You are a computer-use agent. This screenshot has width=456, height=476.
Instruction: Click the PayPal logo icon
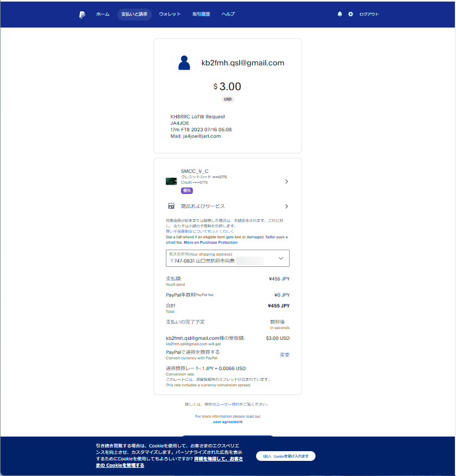(x=82, y=15)
